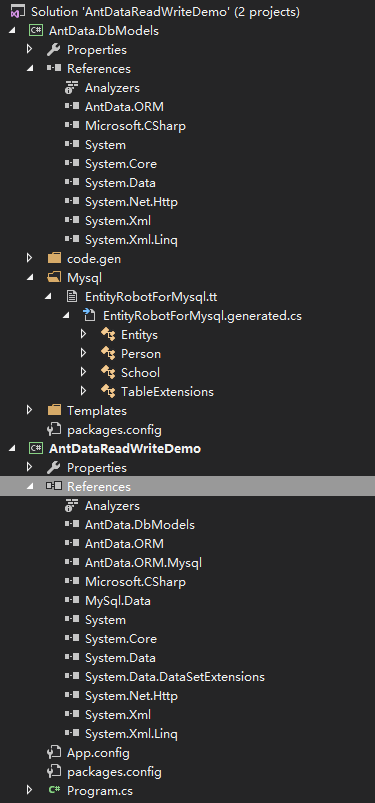The width and height of the screenshot is (375, 803).
Task: Click the App.config file icon
Action: point(54,753)
